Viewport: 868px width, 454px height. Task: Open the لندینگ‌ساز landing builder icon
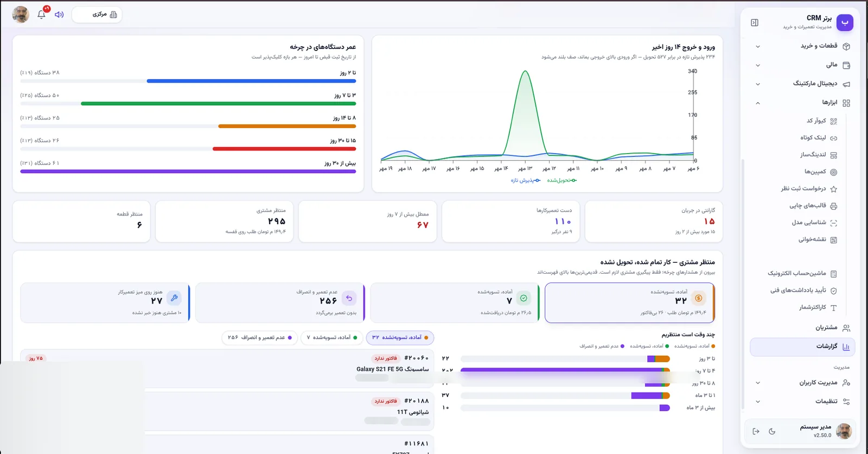click(x=833, y=155)
